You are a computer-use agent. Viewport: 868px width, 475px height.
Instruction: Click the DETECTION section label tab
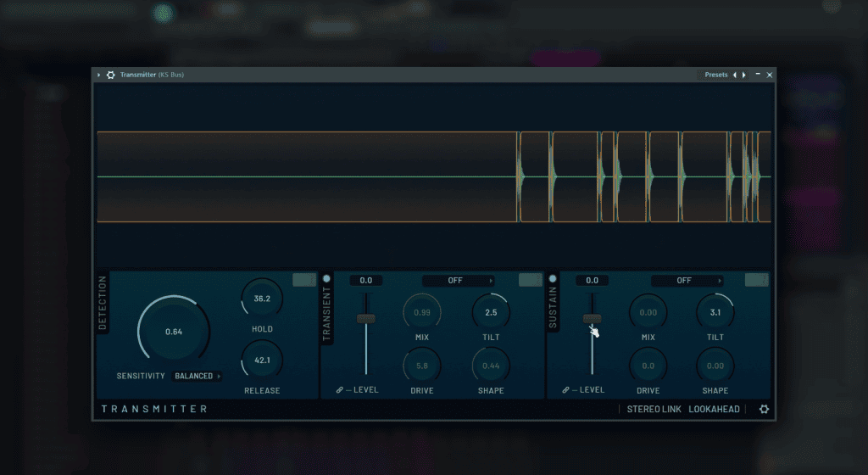[103, 303]
